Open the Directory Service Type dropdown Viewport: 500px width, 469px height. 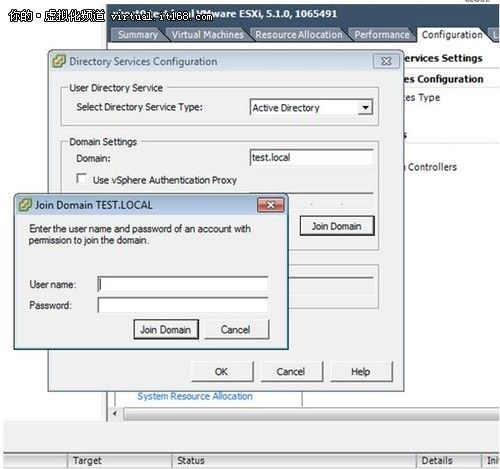tap(365, 107)
